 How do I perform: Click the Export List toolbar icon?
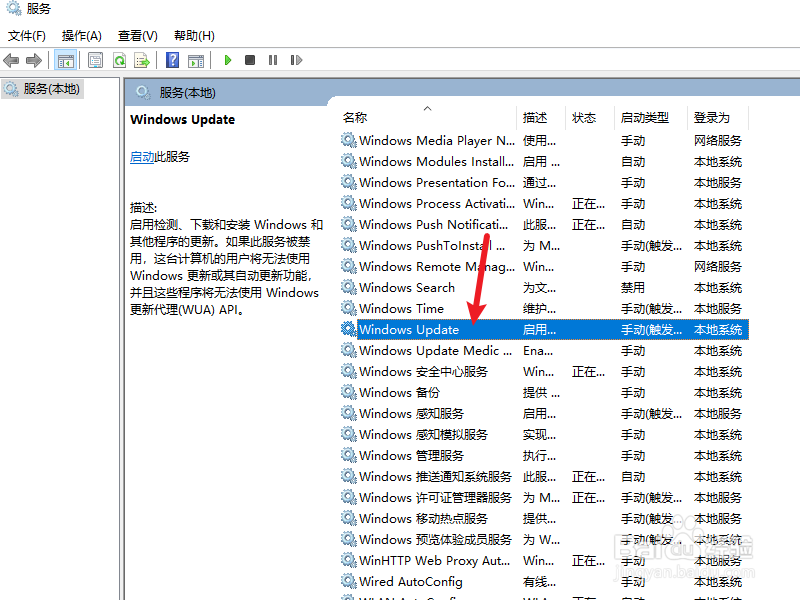coord(141,60)
